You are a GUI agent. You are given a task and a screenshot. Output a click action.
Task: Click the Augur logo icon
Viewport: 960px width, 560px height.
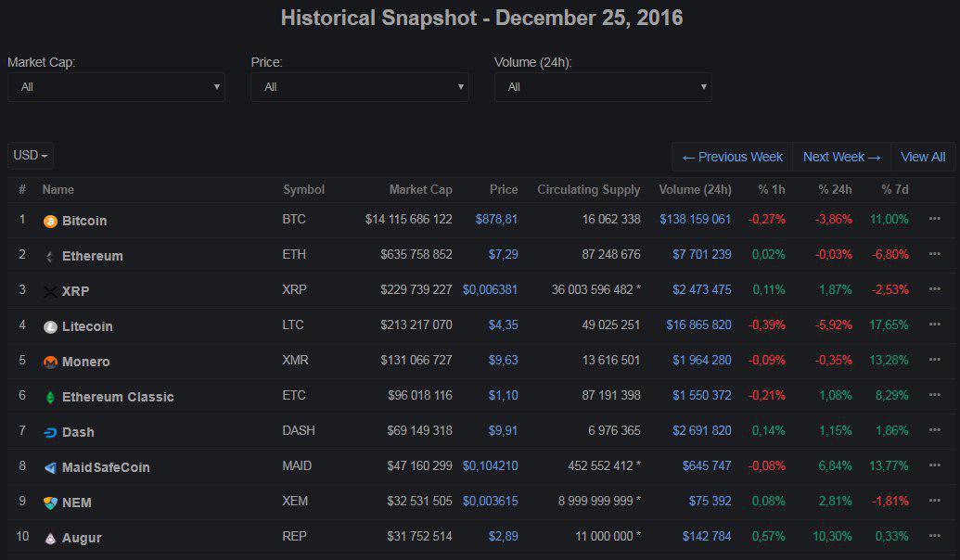(50, 538)
